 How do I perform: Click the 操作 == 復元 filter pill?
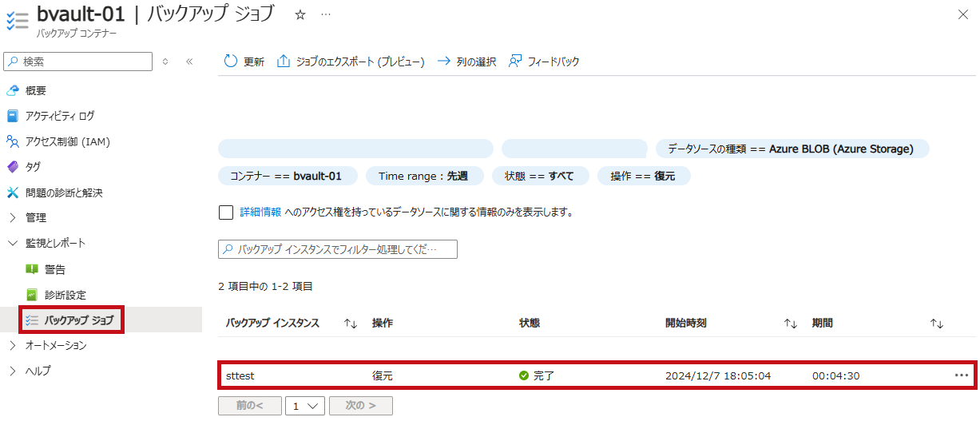pos(644,176)
